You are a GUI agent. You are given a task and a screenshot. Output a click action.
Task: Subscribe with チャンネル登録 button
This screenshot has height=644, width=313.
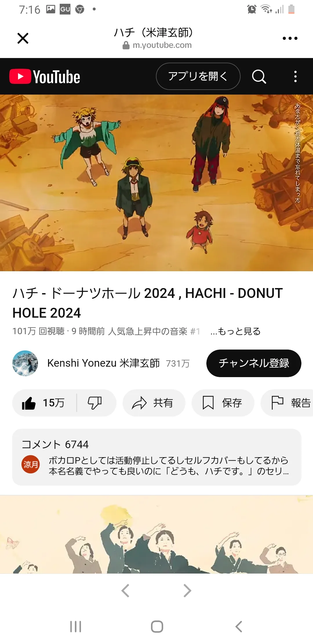click(254, 363)
